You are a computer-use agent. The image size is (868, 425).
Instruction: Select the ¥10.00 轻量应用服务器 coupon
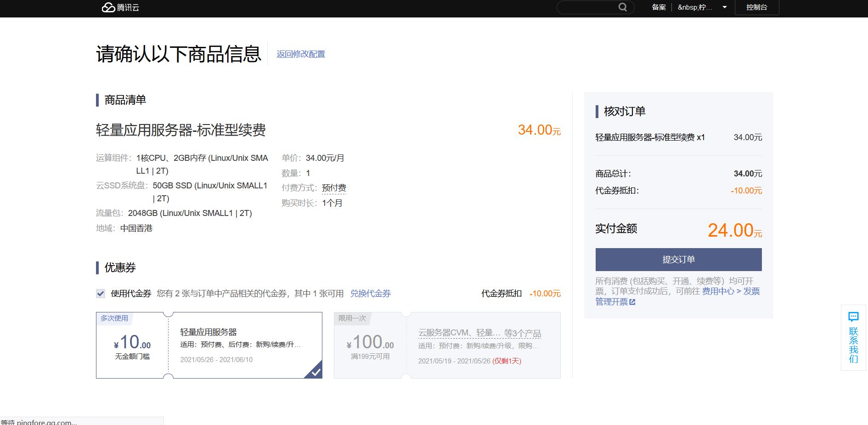click(209, 345)
